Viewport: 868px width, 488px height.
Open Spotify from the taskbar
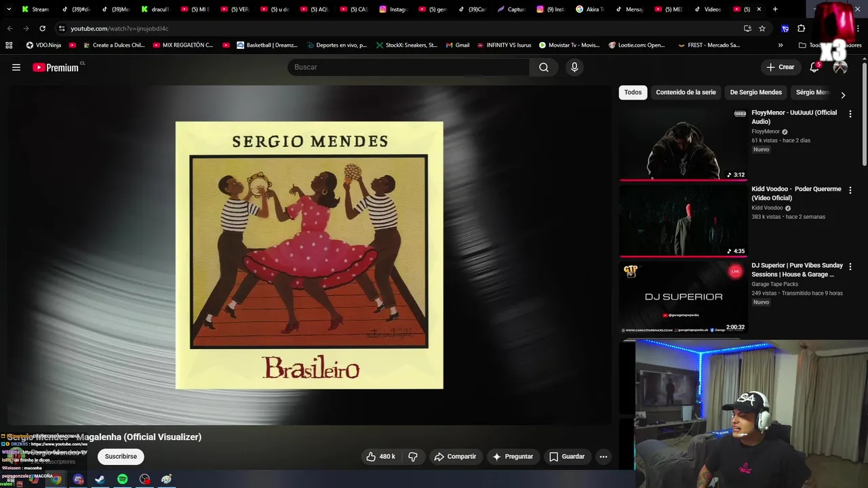coord(122,479)
